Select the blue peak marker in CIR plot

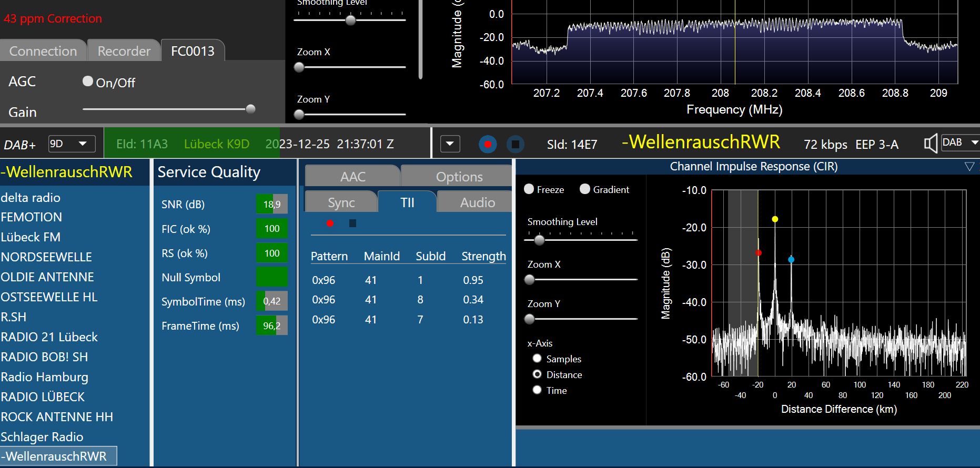coord(791,260)
